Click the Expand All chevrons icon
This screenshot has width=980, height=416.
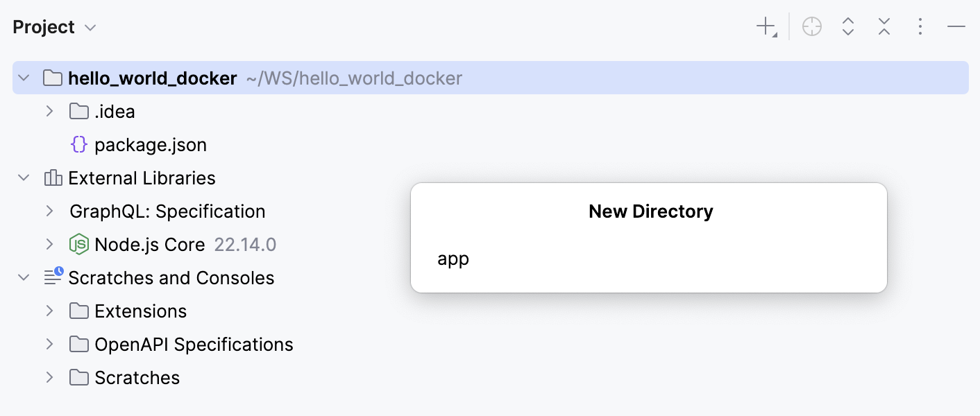[x=847, y=26]
